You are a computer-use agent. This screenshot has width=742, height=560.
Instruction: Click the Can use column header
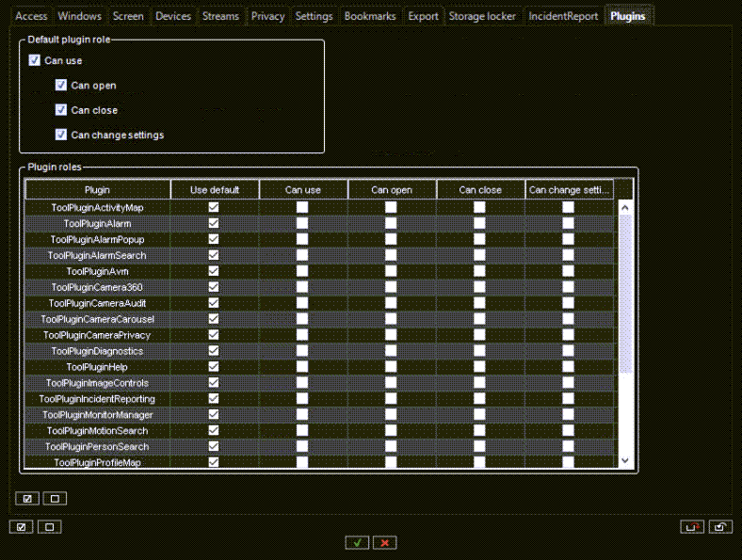[x=303, y=190]
